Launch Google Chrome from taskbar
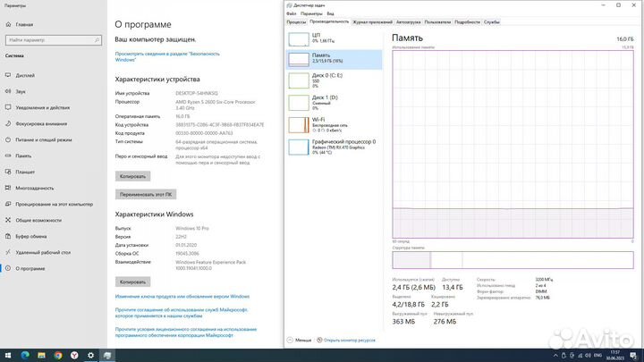644x362 pixels. (58, 356)
